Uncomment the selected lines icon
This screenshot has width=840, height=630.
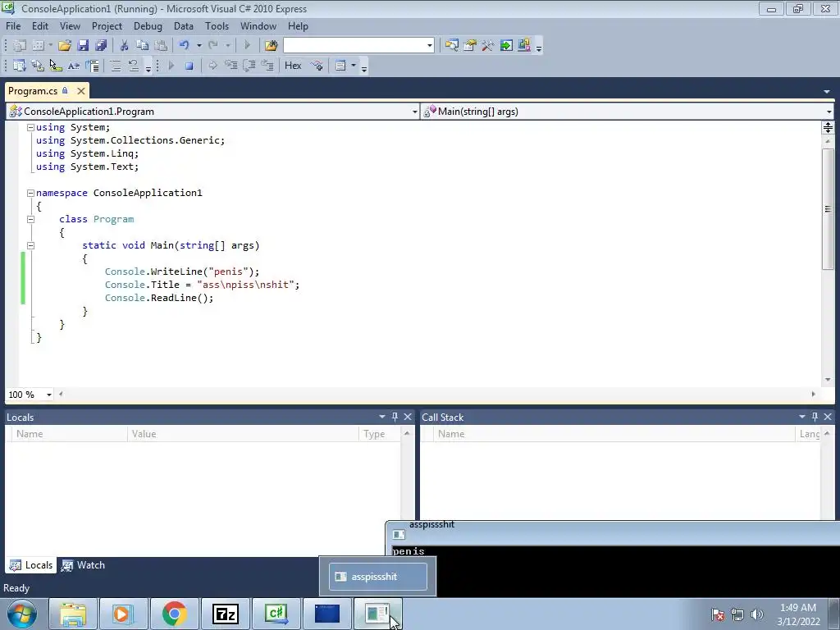click(134, 66)
